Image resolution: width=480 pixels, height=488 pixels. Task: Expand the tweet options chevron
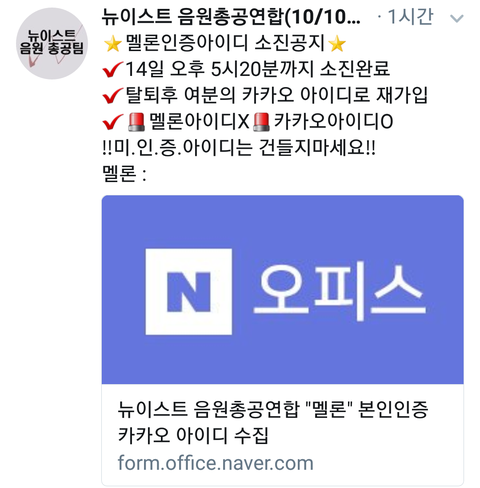coord(456,18)
